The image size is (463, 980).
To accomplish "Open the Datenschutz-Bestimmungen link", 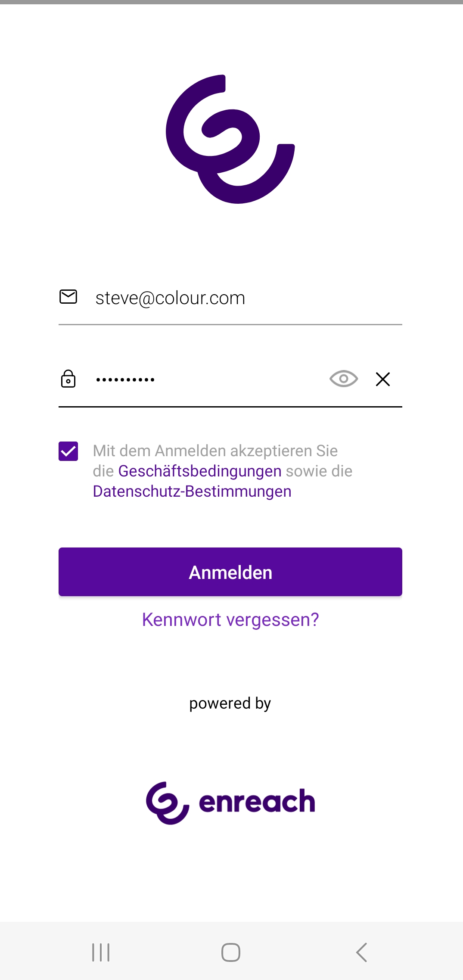I will click(x=192, y=492).
